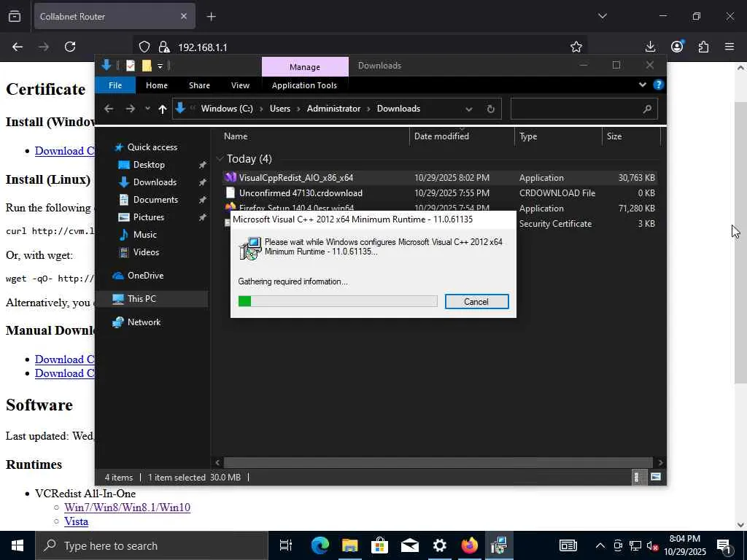Click the installer progress bar

pyautogui.click(x=338, y=301)
